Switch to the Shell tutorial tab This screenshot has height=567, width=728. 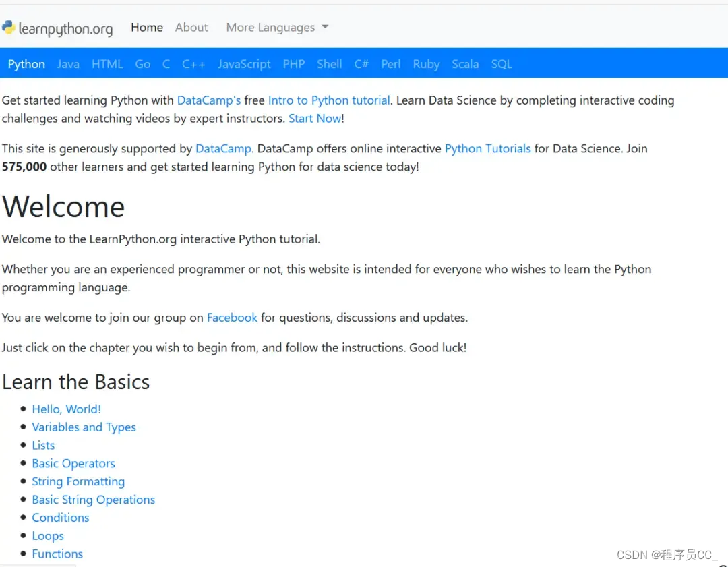(330, 64)
